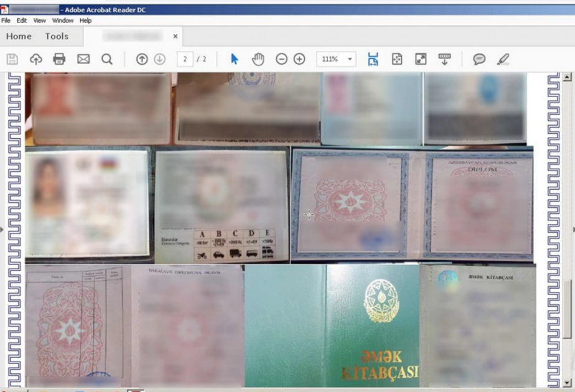Go to the Home tab
575x392 pixels.
point(19,36)
